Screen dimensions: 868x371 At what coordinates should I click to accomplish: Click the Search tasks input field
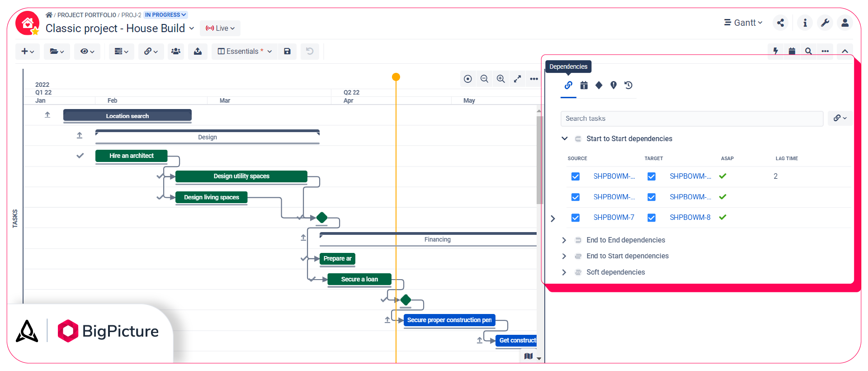(x=692, y=119)
